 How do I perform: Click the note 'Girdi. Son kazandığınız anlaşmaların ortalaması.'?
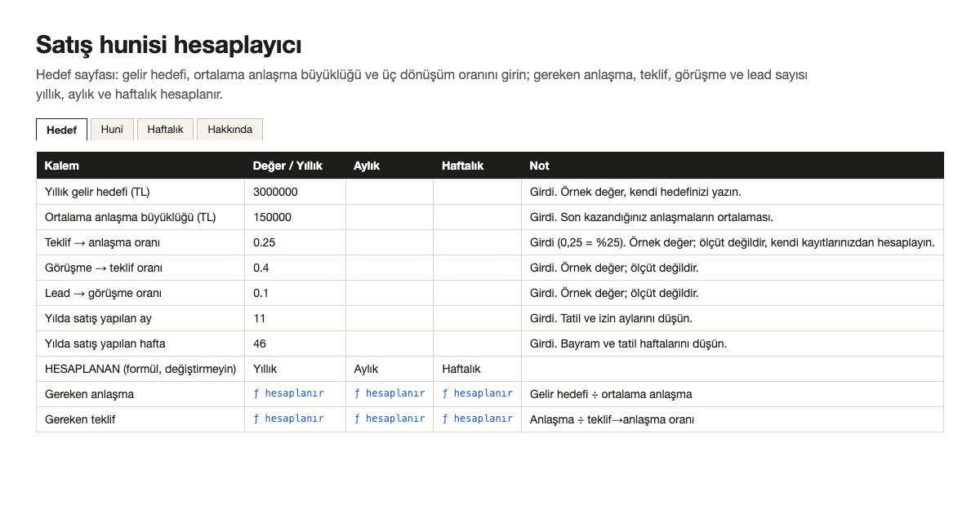pyautogui.click(x=652, y=217)
